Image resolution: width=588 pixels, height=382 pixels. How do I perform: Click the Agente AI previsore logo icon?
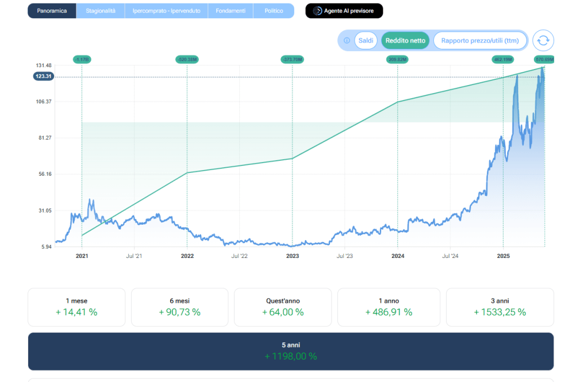pos(317,11)
